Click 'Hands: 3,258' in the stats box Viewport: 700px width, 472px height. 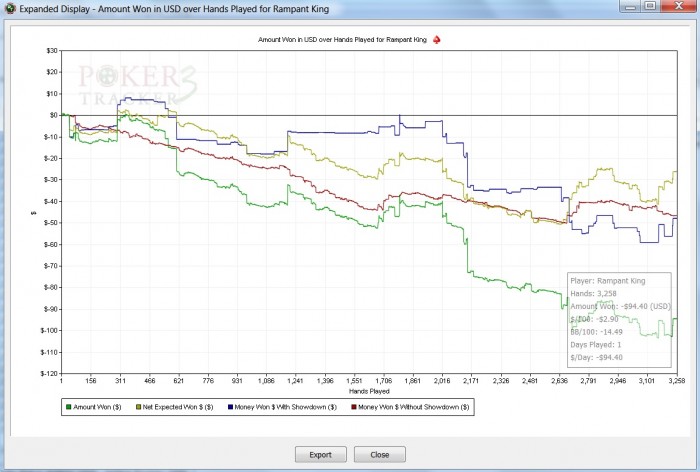point(593,294)
